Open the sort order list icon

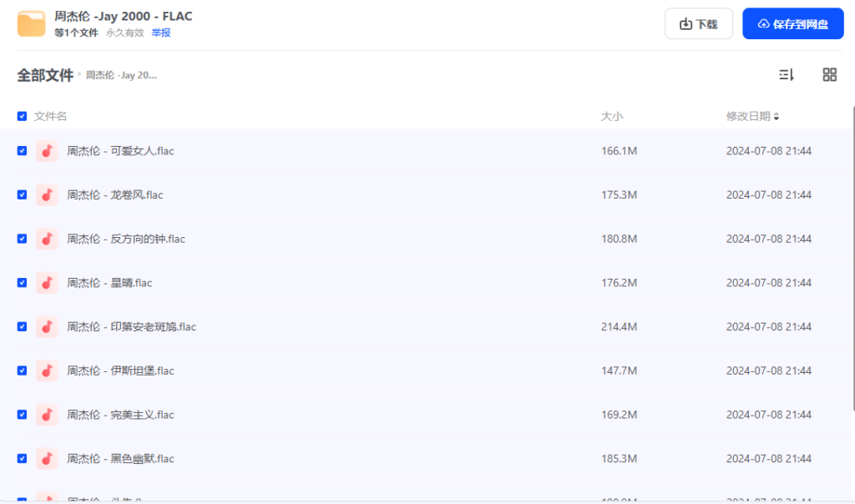click(x=786, y=74)
